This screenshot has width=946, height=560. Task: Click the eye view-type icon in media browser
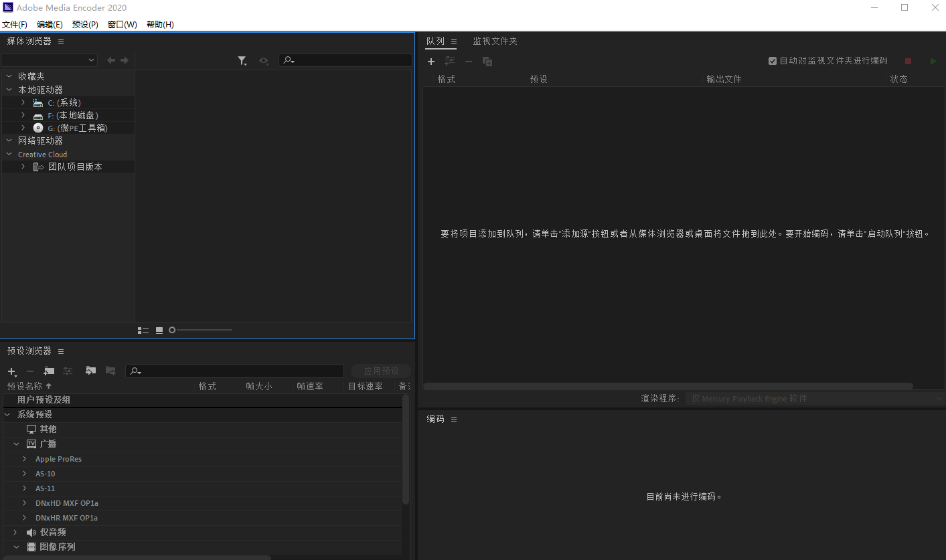[x=264, y=61]
